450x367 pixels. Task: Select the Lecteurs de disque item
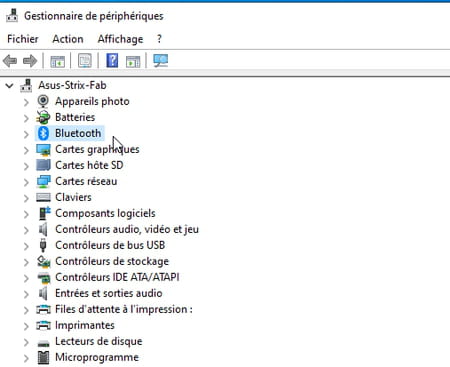[99, 341]
